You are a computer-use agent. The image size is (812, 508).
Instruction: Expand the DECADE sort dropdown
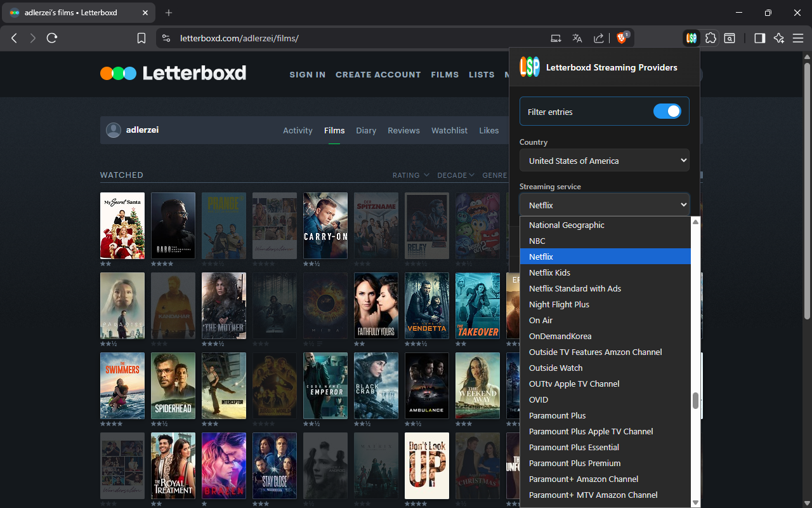pos(455,175)
